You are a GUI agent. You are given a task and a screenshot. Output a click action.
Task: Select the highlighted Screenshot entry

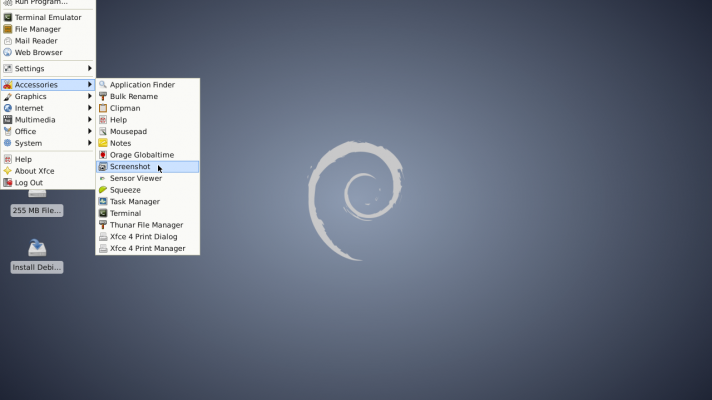click(x=148, y=167)
